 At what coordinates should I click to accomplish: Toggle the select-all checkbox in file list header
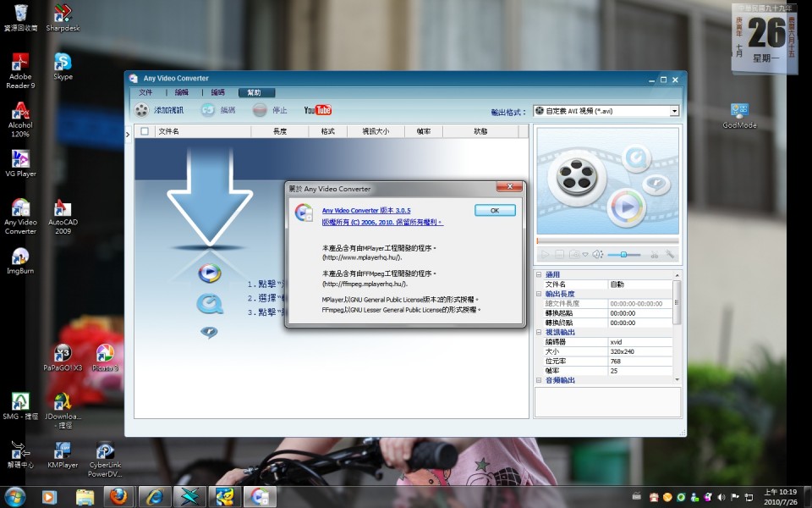pyautogui.click(x=145, y=131)
